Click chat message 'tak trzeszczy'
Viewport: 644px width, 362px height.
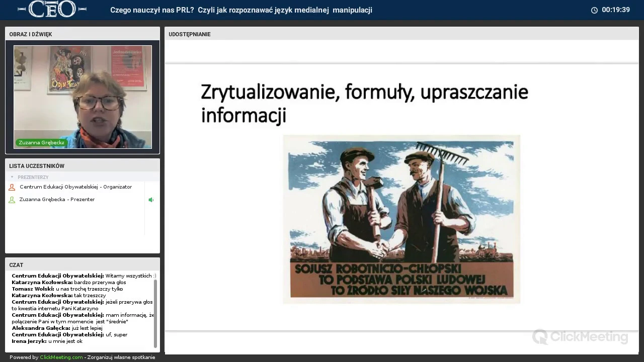pyautogui.click(x=59, y=296)
